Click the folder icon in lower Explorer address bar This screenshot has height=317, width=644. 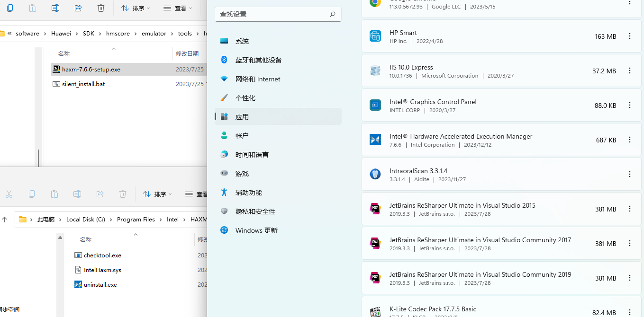23,220
